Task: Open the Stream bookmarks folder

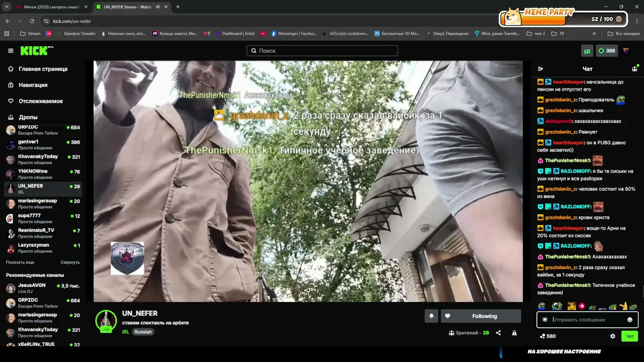Action: [30, 34]
